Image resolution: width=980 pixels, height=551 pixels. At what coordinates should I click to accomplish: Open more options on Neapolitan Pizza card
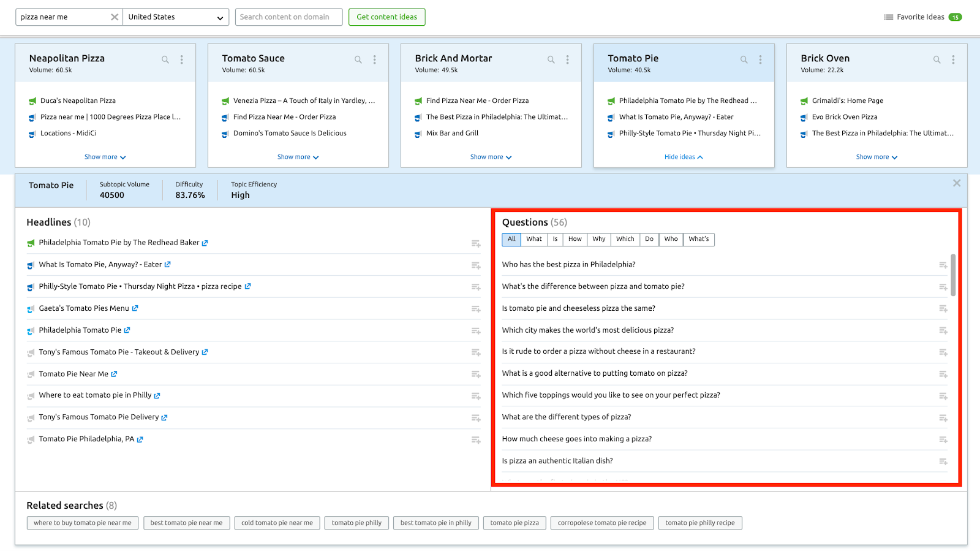point(182,59)
